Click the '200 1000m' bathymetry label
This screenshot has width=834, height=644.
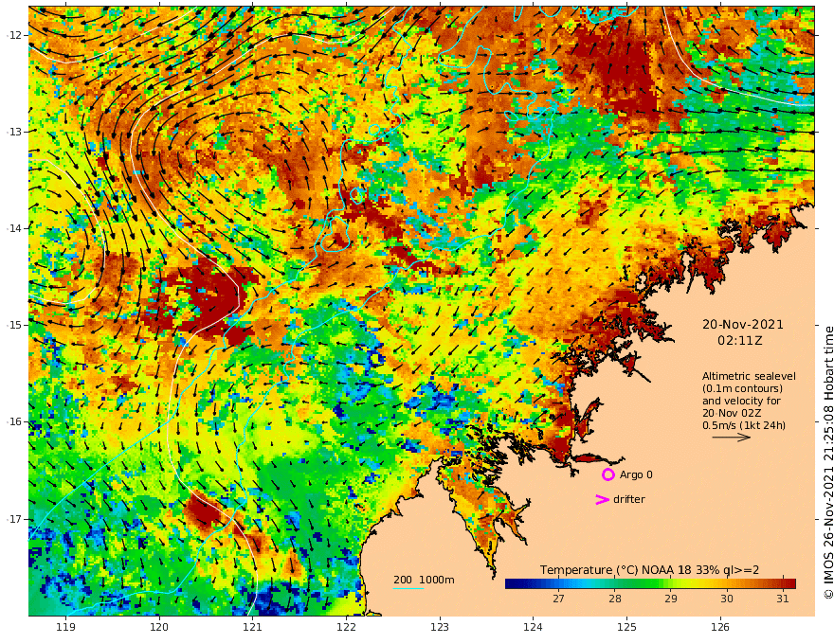[x=424, y=580]
